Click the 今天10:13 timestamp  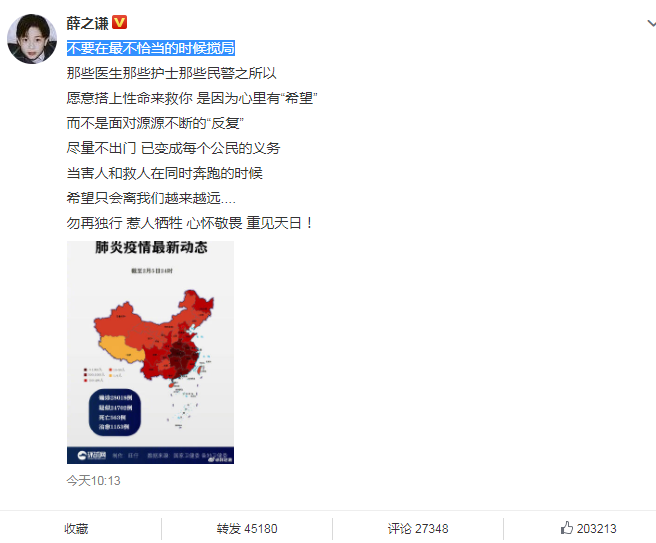click(x=93, y=481)
